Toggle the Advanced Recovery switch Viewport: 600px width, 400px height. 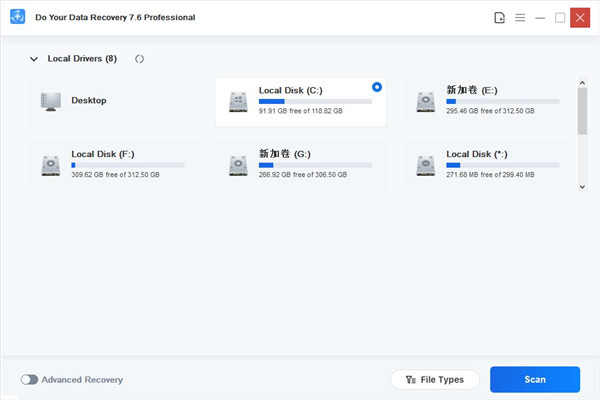coord(29,380)
